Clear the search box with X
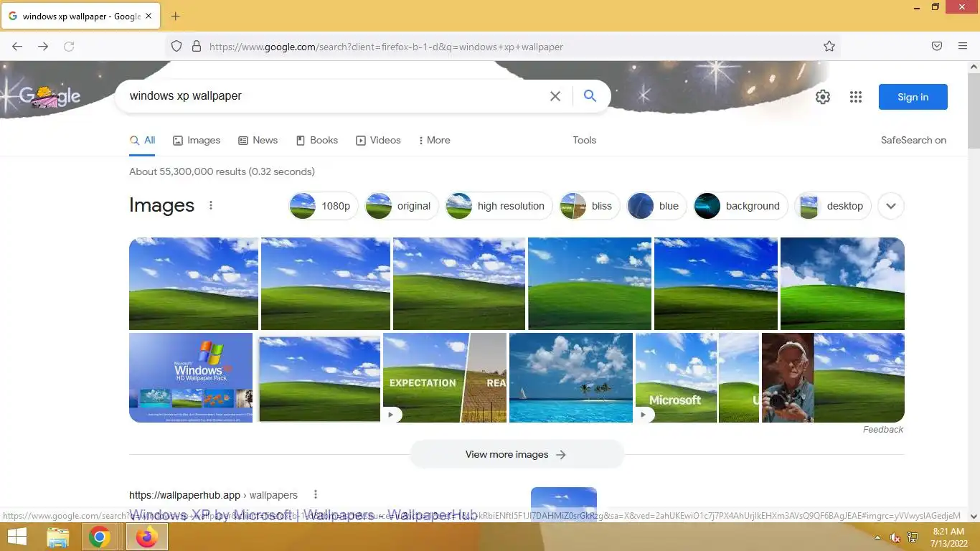 coord(555,96)
